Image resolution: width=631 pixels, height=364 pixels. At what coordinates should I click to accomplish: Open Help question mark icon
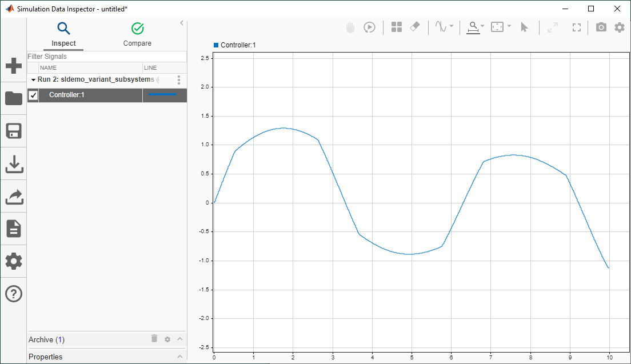[13, 294]
